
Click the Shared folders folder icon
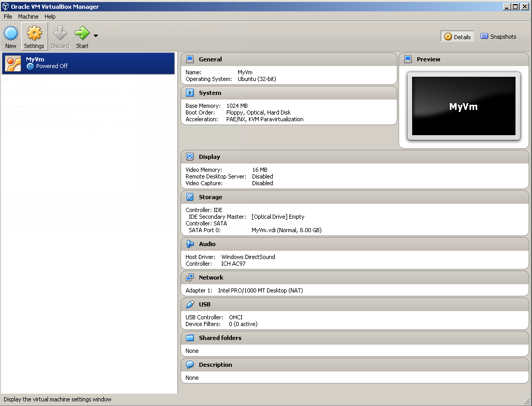click(190, 338)
